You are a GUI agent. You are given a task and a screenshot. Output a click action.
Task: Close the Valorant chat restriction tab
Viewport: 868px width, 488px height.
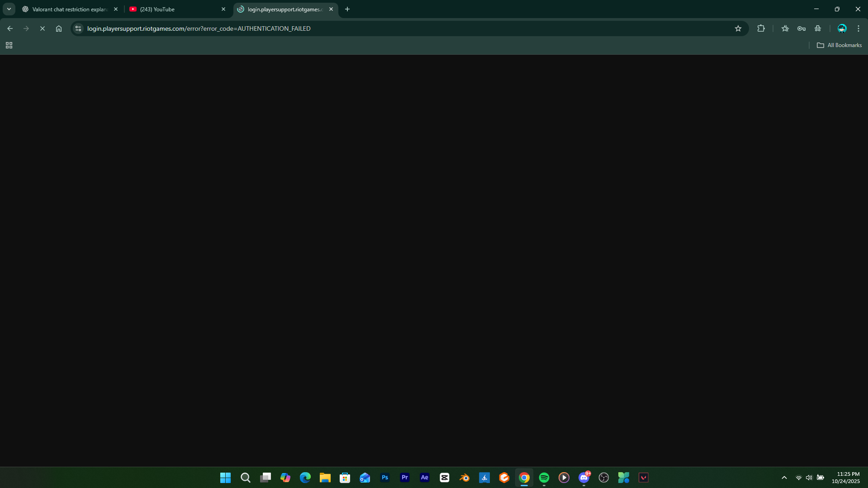pos(116,9)
